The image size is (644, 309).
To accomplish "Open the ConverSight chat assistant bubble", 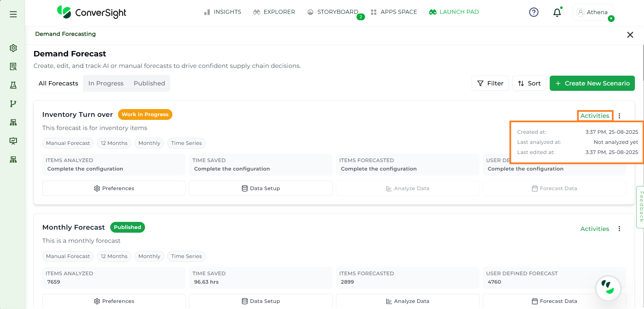I will [608, 288].
